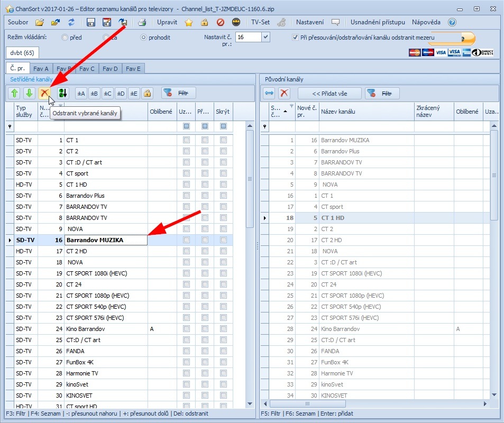Open the program number dropdown arrow
504x423 pixels.
point(266,37)
